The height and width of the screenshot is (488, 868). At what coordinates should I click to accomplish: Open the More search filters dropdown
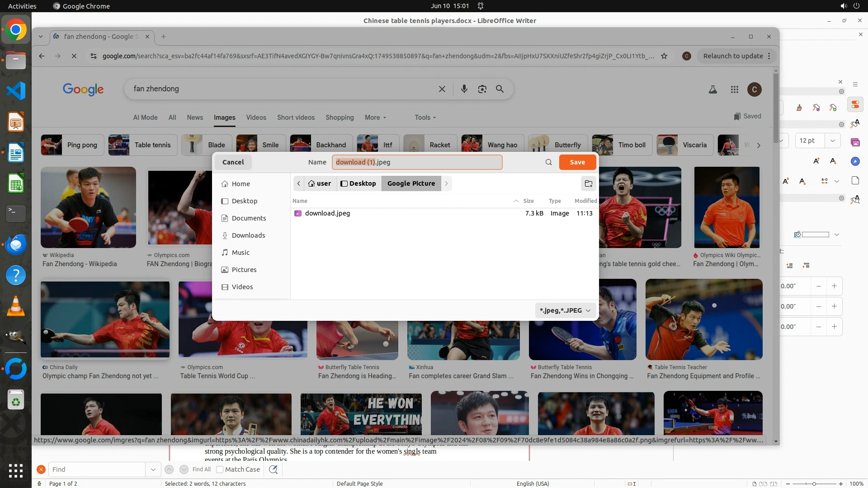(x=375, y=117)
